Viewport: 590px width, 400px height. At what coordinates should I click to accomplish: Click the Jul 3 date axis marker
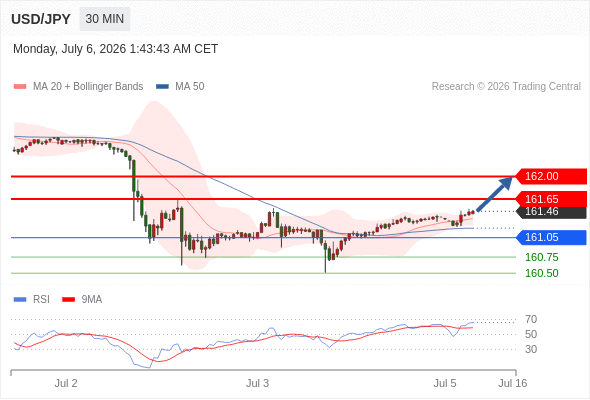click(257, 383)
